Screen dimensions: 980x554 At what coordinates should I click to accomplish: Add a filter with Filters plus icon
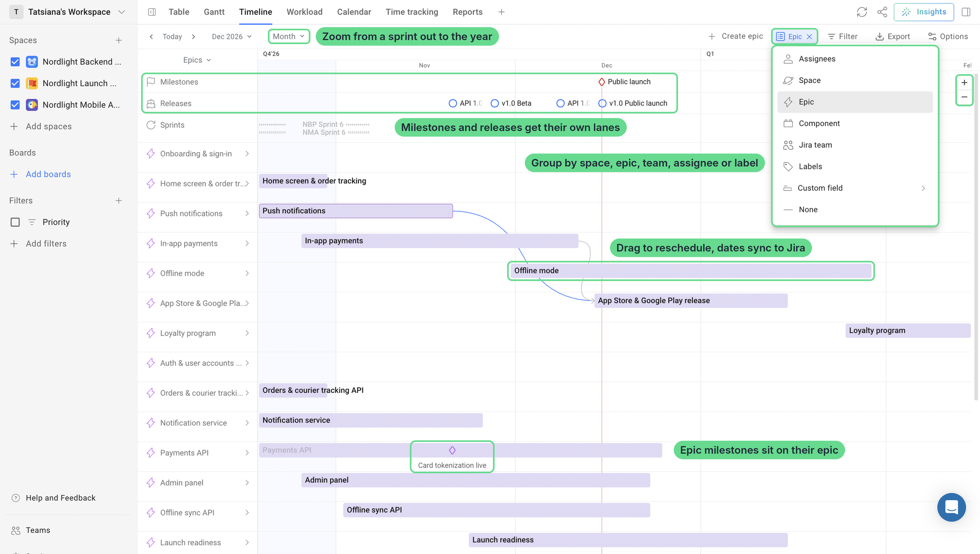(x=118, y=201)
